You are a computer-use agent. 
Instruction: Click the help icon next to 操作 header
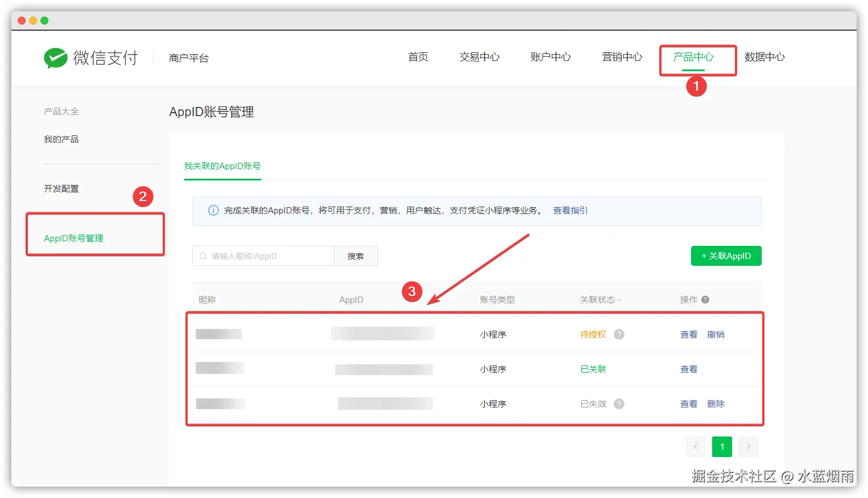point(705,300)
